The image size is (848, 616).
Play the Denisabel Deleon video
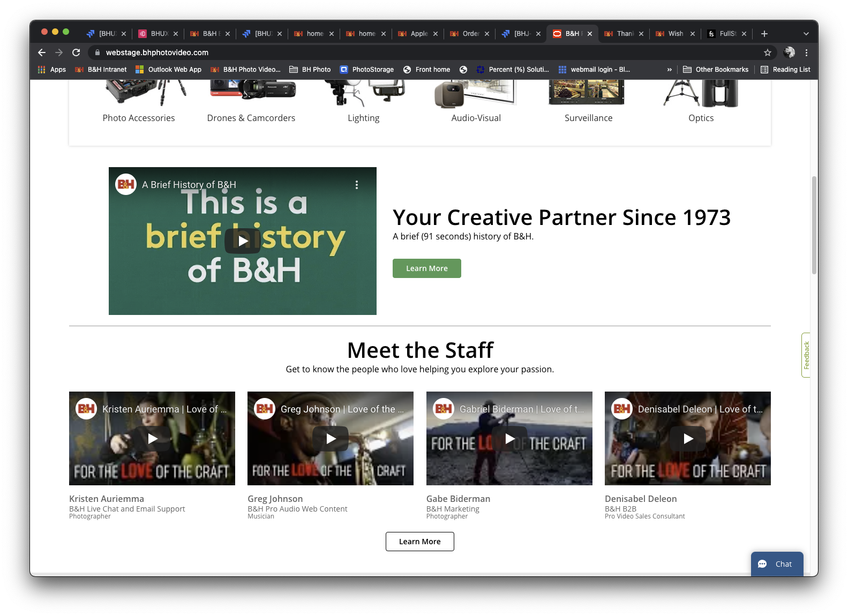pos(688,439)
